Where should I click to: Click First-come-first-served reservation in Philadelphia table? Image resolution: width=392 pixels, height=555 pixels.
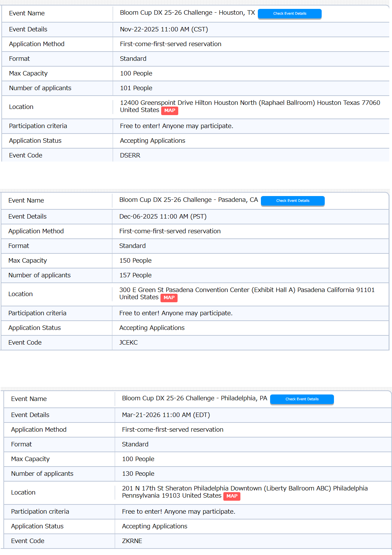(173, 430)
